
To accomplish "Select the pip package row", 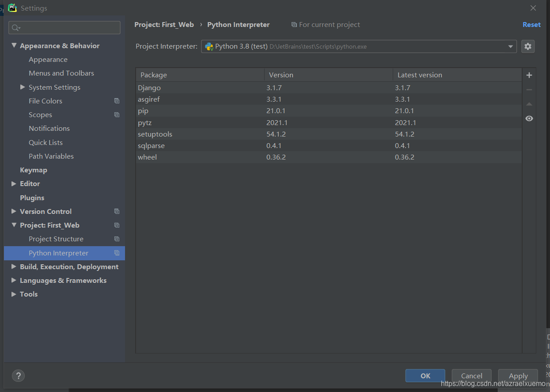I will [x=329, y=110].
